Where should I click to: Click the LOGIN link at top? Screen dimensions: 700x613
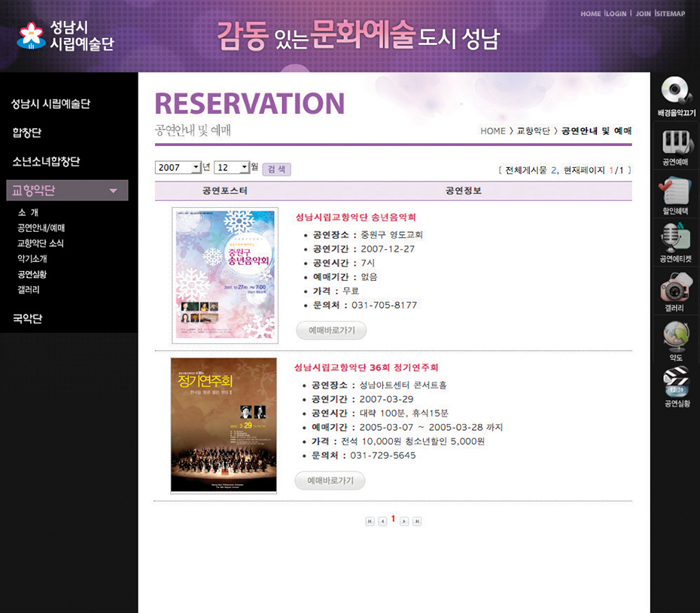click(x=616, y=14)
